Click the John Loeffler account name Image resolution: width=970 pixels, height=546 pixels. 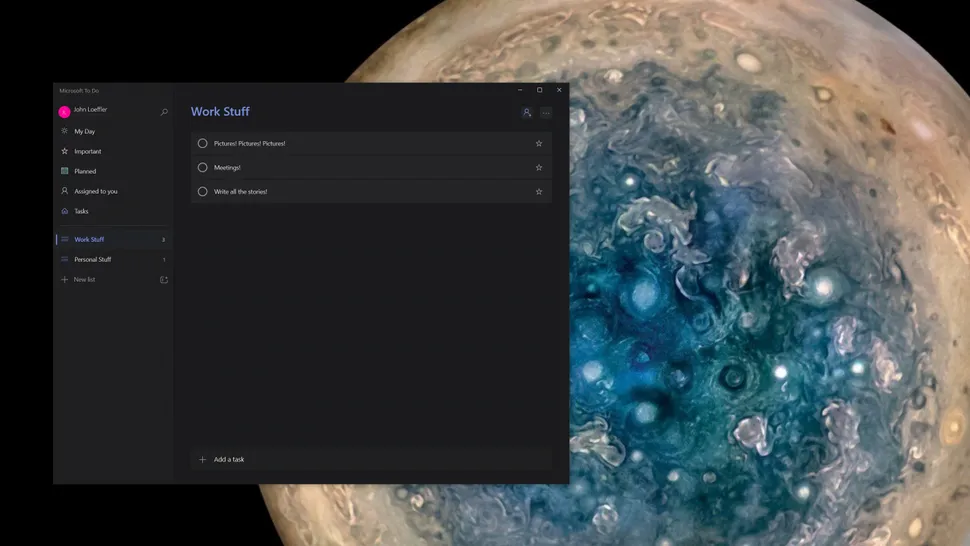[90, 109]
